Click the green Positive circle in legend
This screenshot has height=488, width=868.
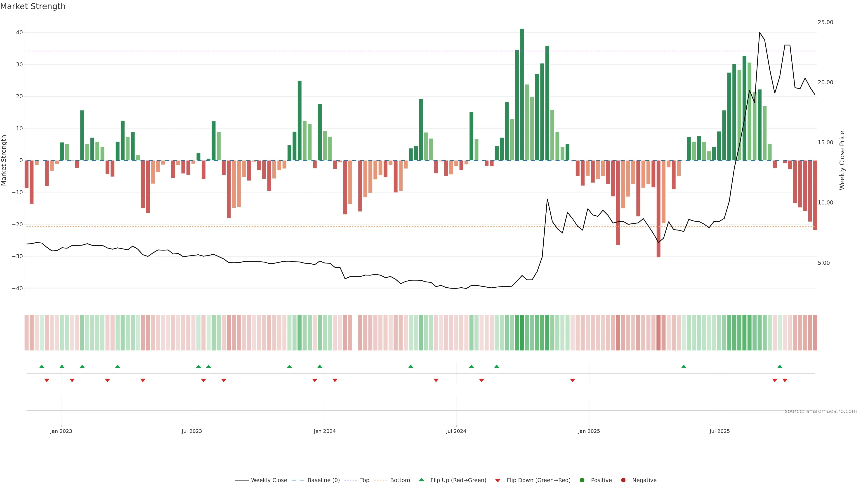[x=582, y=480]
